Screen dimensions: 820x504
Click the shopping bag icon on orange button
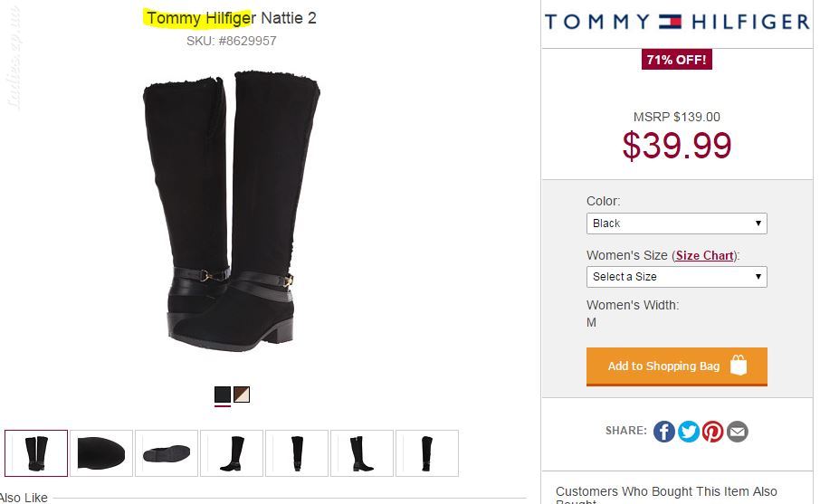[x=739, y=366]
